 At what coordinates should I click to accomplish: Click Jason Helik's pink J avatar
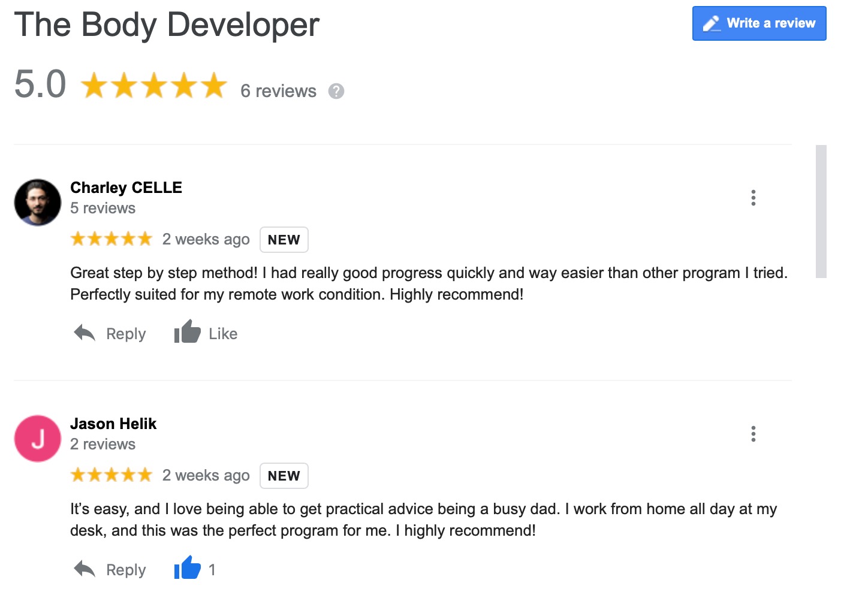click(38, 439)
